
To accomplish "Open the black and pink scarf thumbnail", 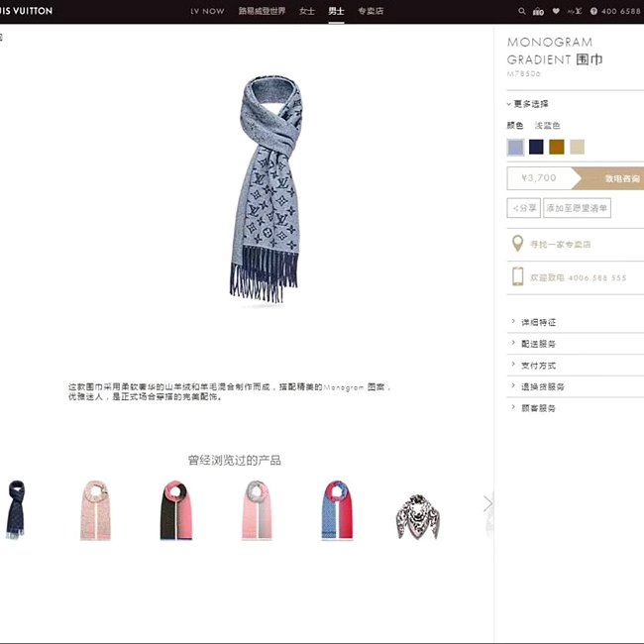I will (x=175, y=509).
